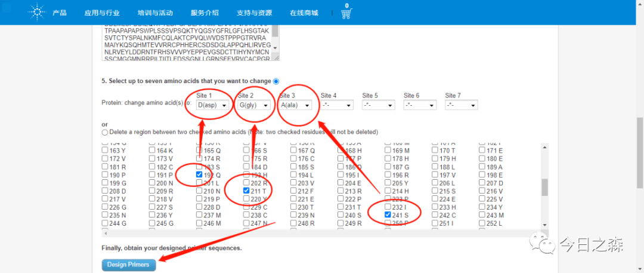Open the Site 2 G(gly) dropdown
This screenshot has height=273, width=644.
pyautogui.click(x=254, y=105)
